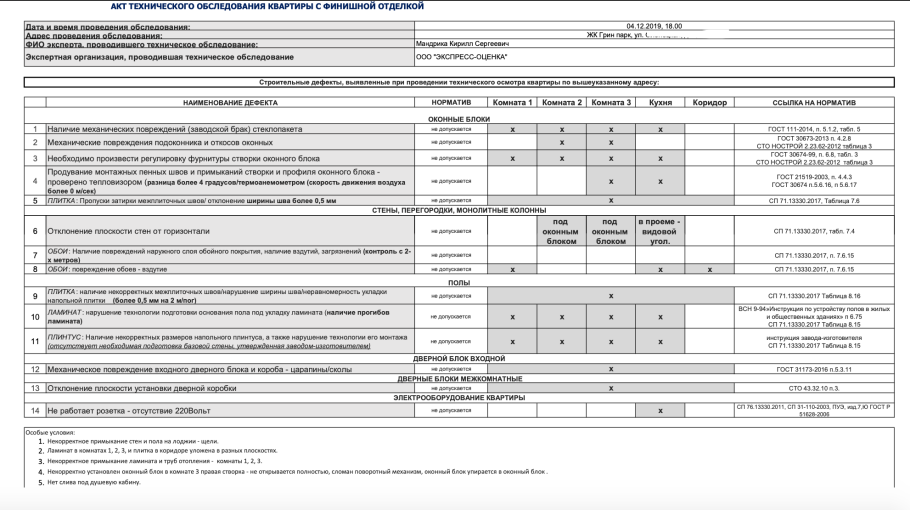Select the x mark in row 14 Кухня
The image size is (910, 510).
tap(660, 411)
